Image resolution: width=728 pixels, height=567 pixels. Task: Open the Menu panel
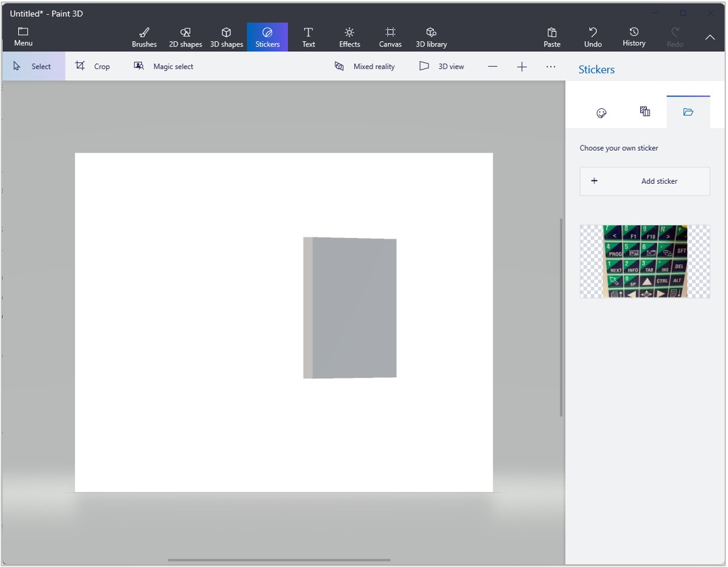(23, 36)
